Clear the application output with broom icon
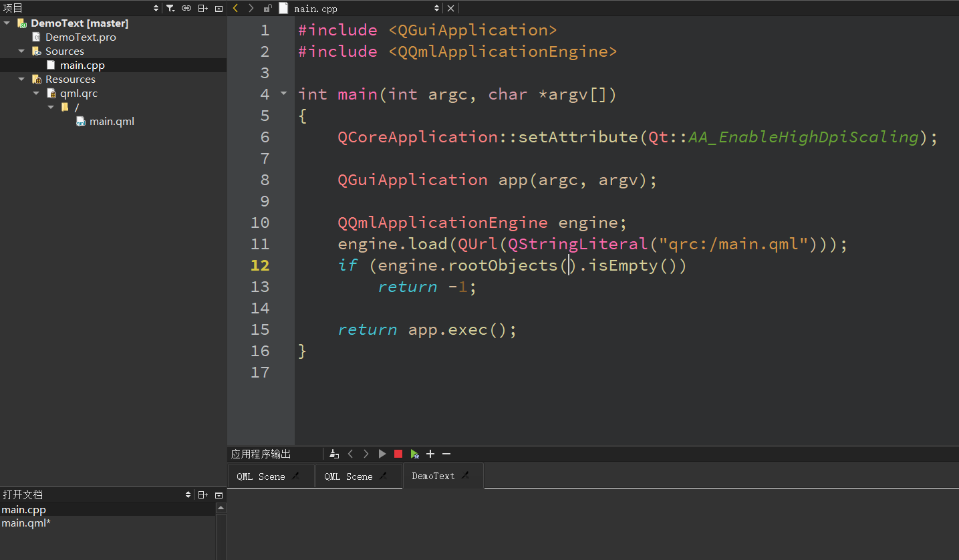 [334, 454]
